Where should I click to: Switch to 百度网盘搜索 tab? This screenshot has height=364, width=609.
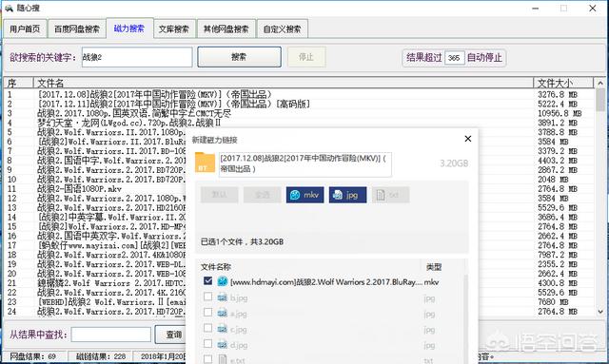(77, 29)
